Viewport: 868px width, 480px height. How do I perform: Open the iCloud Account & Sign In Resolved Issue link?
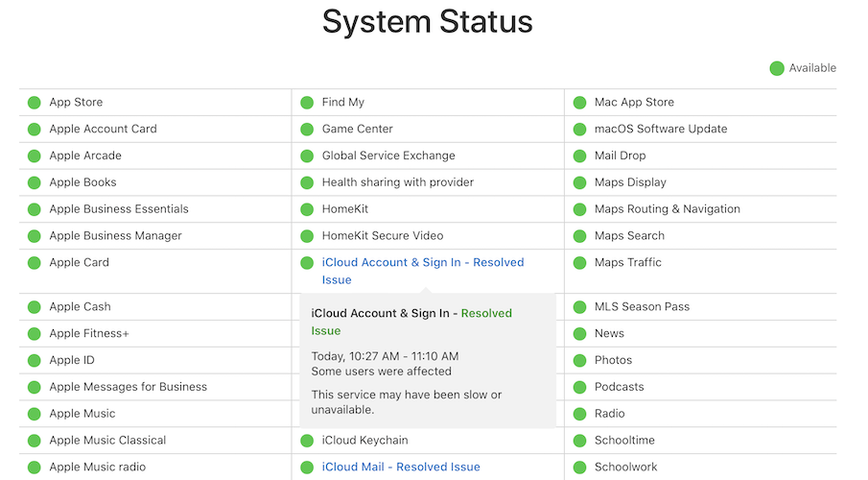coord(423,271)
